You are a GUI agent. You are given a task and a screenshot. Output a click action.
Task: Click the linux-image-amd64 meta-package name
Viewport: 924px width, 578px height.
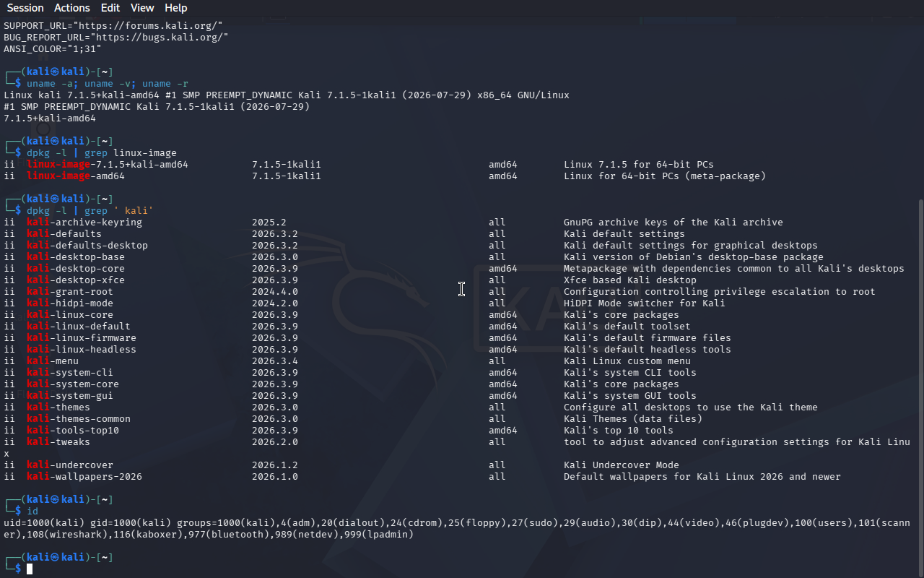click(76, 176)
